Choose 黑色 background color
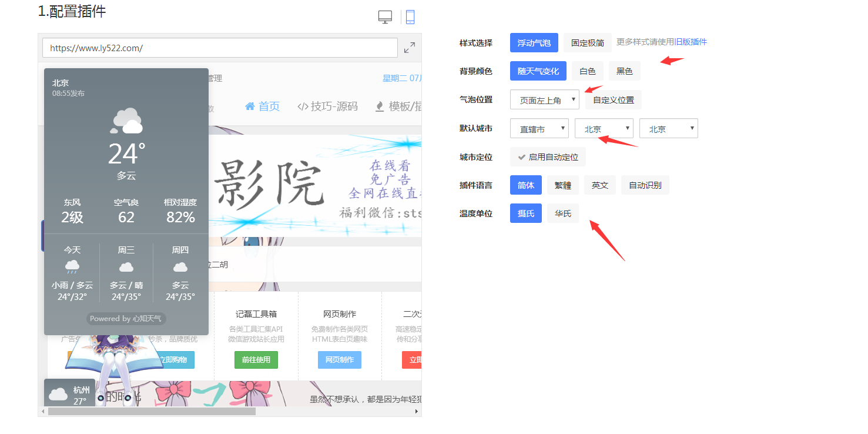The width and height of the screenshot is (868, 434). pyautogui.click(x=624, y=71)
